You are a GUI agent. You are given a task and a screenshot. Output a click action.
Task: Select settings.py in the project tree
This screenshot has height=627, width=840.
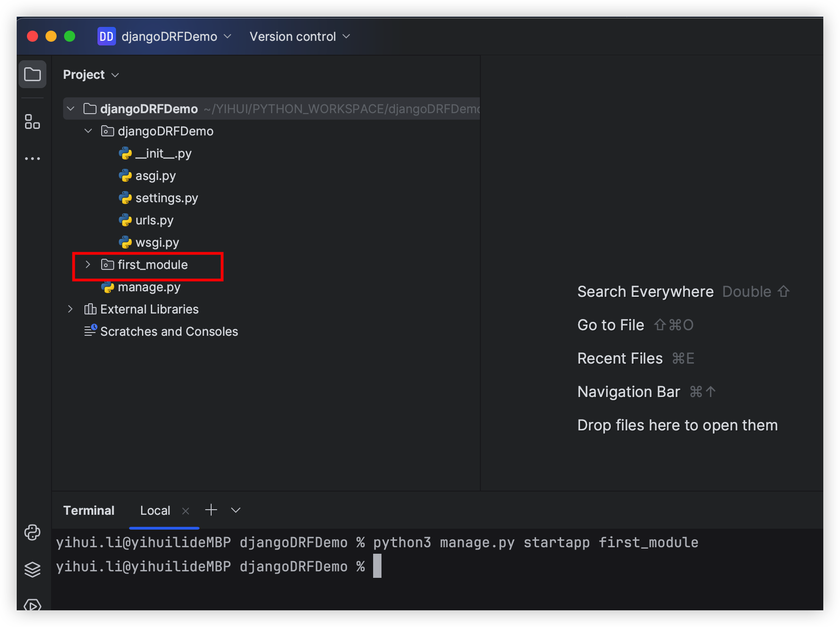(x=166, y=198)
